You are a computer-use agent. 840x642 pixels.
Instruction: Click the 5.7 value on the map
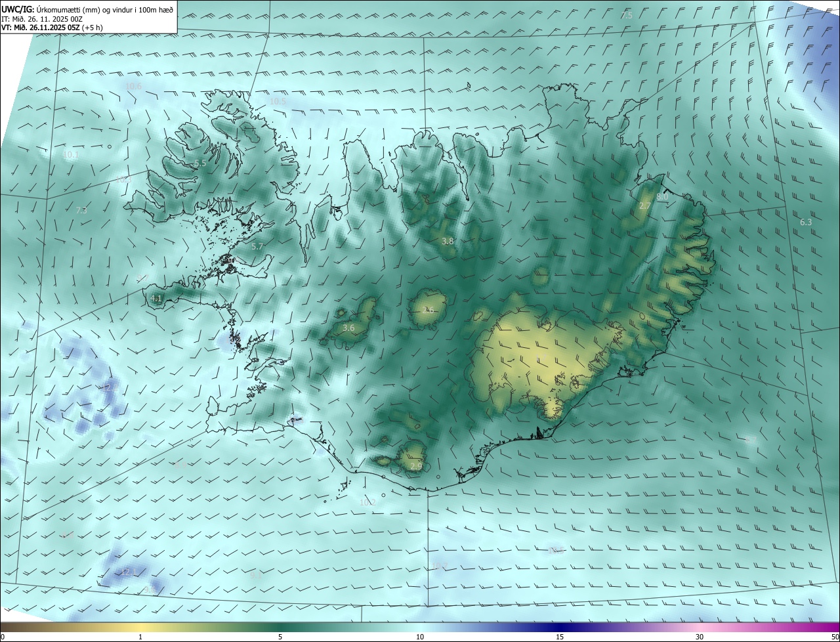pos(257,246)
